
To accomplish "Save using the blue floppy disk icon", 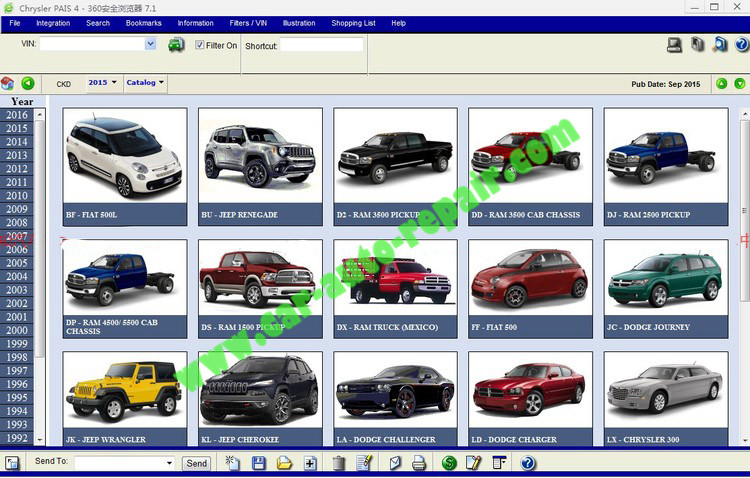I will click(259, 463).
